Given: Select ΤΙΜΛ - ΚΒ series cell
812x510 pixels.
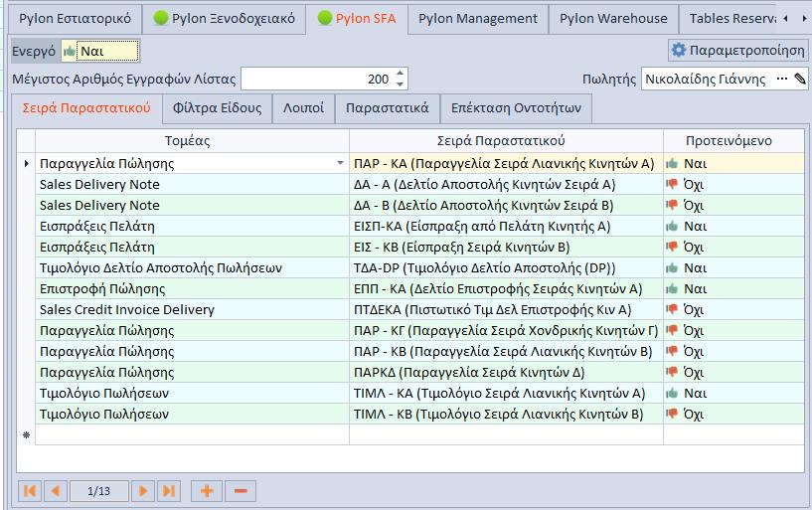Looking at the screenshot, I should point(506,414).
